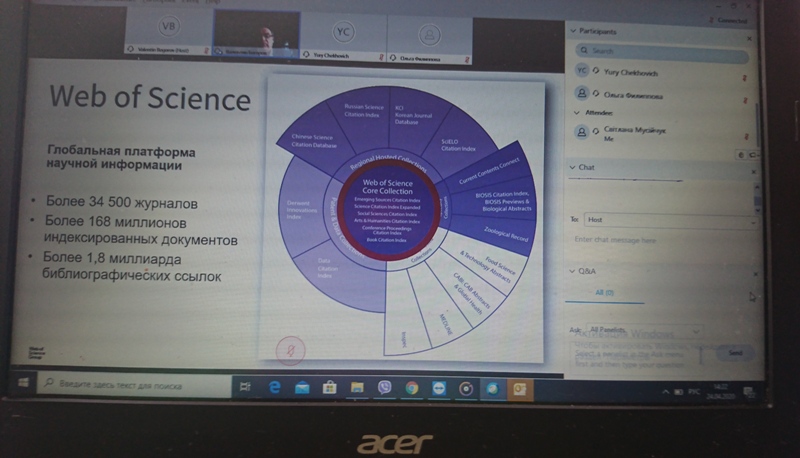Click the muted microphone circle on slide
The height and width of the screenshot is (458, 800).
[290, 350]
